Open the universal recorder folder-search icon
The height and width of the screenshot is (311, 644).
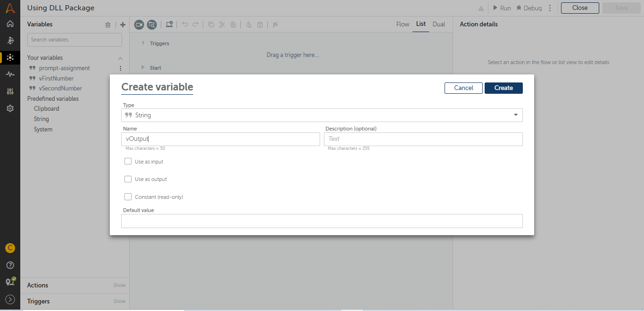pos(151,25)
